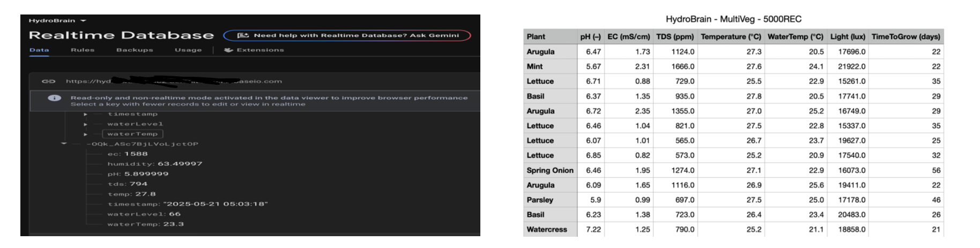Image resolution: width=980 pixels, height=248 pixels.
Task: Click the Arugula row label with pH 6.47
Action: [x=540, y=52]
